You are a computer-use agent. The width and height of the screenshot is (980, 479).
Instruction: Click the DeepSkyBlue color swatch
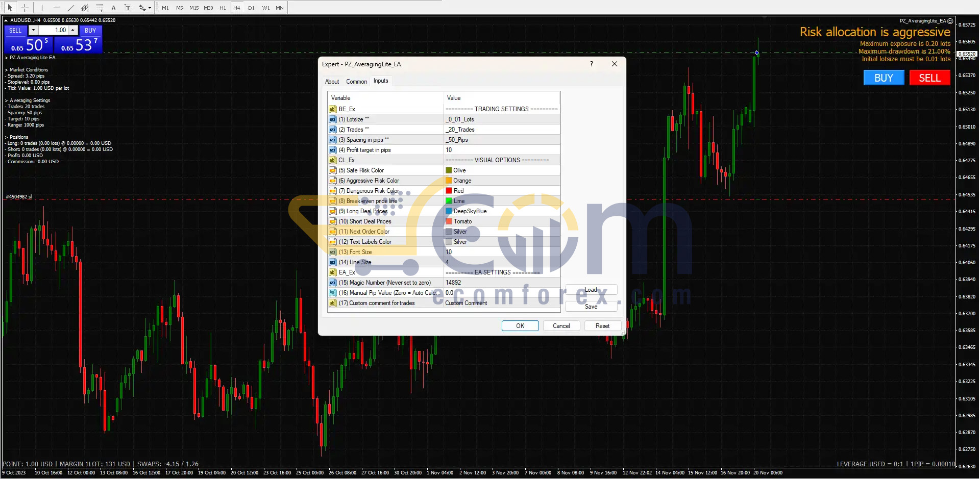pos(449,211)
